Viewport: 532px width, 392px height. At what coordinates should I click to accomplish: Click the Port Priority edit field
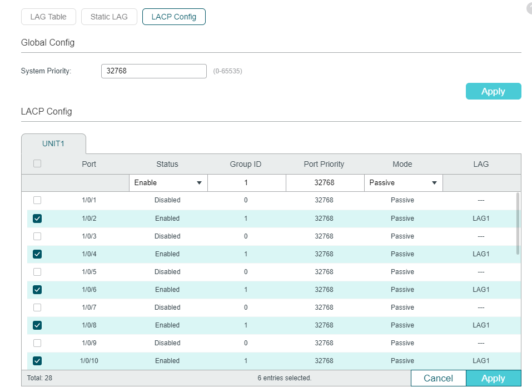point(325,182)
